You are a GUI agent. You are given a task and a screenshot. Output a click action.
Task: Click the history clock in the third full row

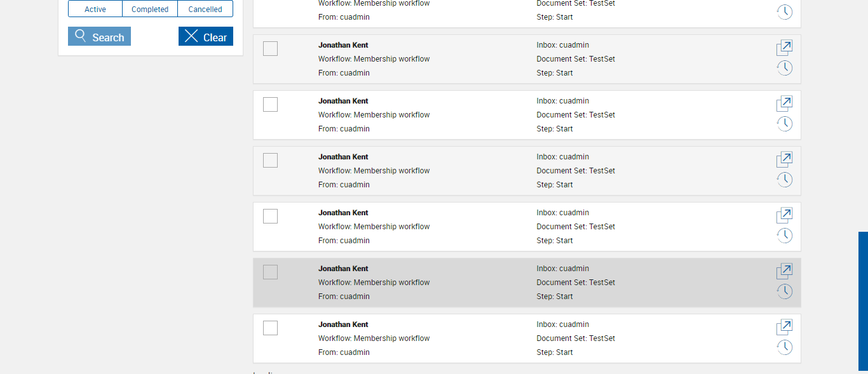tap(785, 180)
